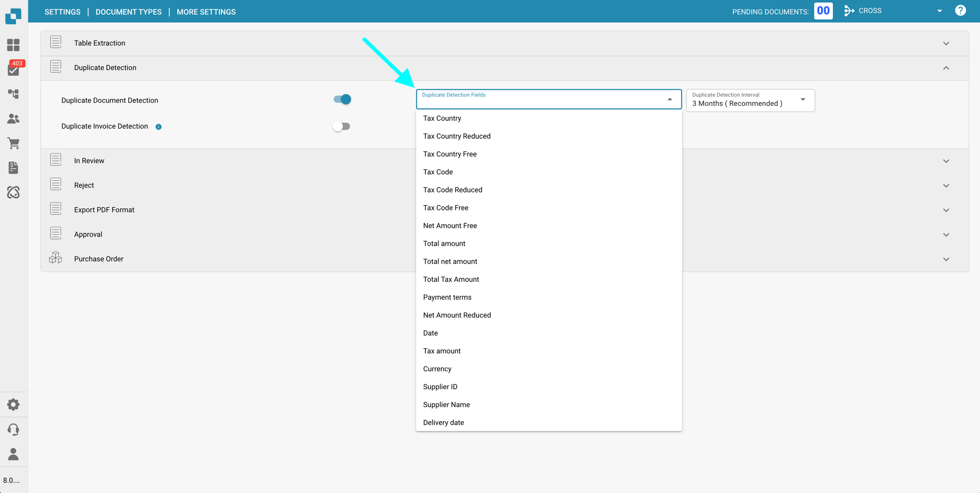
Task: Collapse the Duplicate Detection section
Action: point(946,68)
